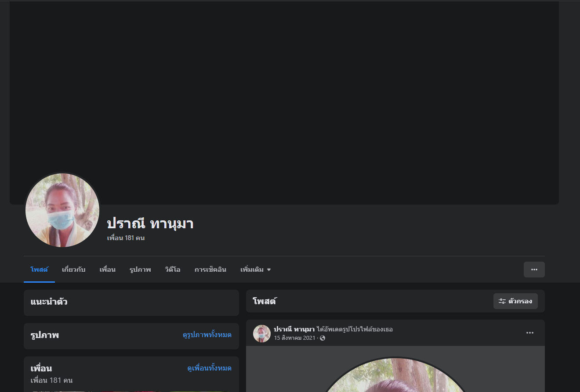
Task: Open the เกี่ยวกับ tab
Action: [x=73, y=270]
